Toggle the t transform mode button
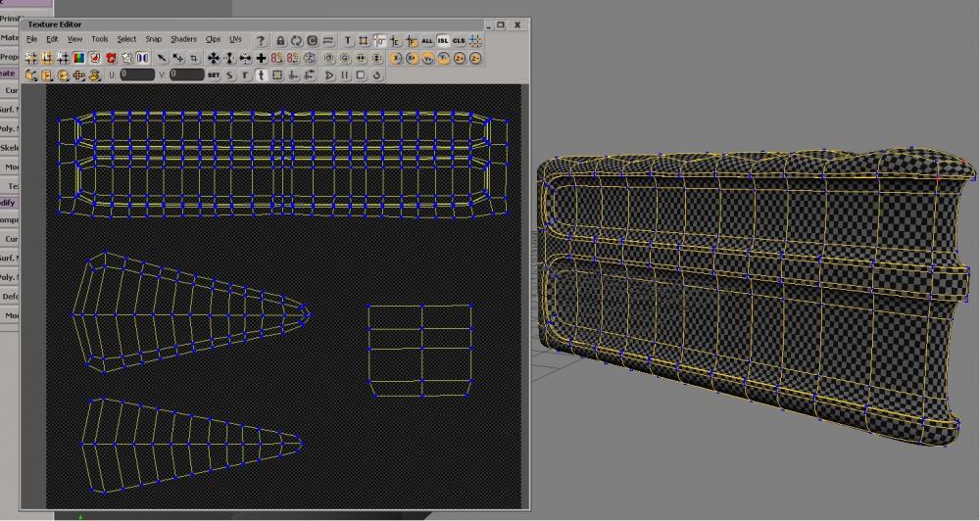Viewport: 980px width, 521px height. click(x=262, y=75)
